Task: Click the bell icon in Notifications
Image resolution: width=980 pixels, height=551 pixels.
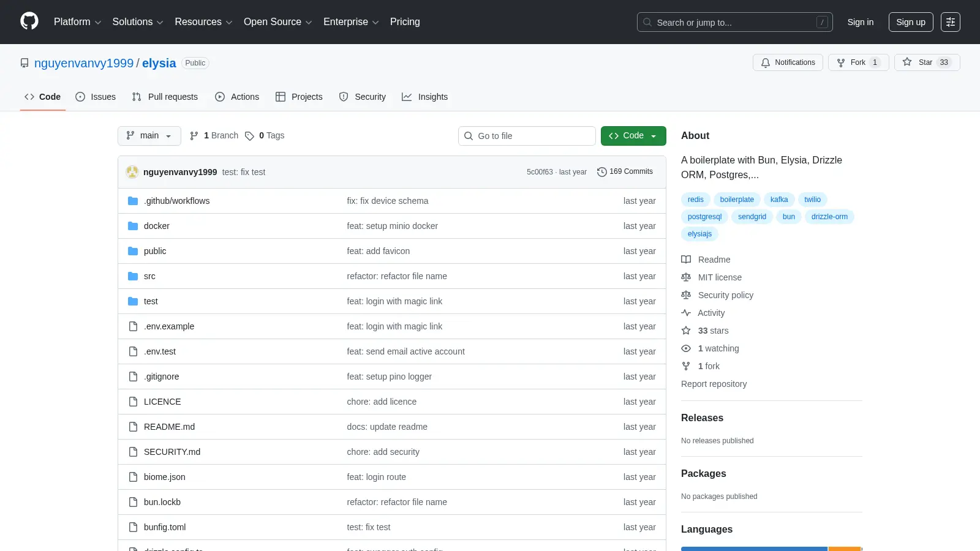Action: pos(766,62)
